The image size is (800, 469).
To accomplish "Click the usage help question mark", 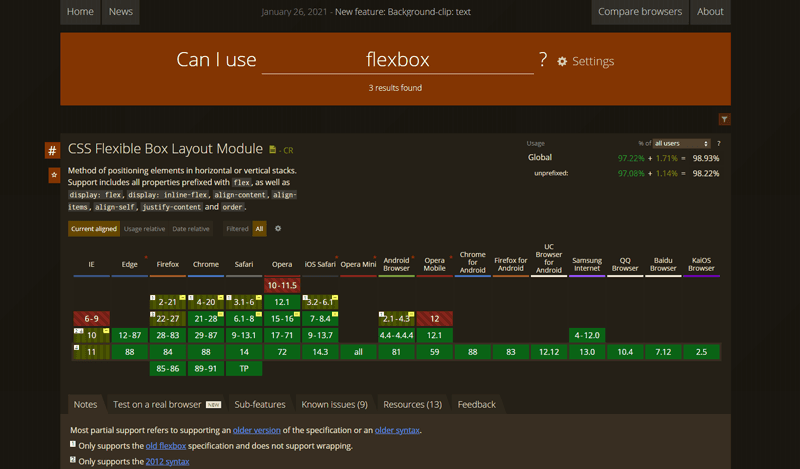I will [x=718, y=143].
